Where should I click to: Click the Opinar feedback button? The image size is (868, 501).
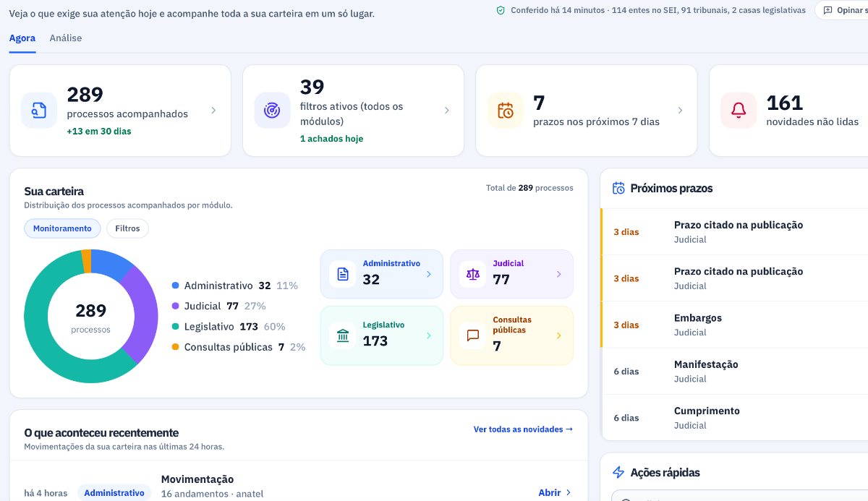(842, 10)
